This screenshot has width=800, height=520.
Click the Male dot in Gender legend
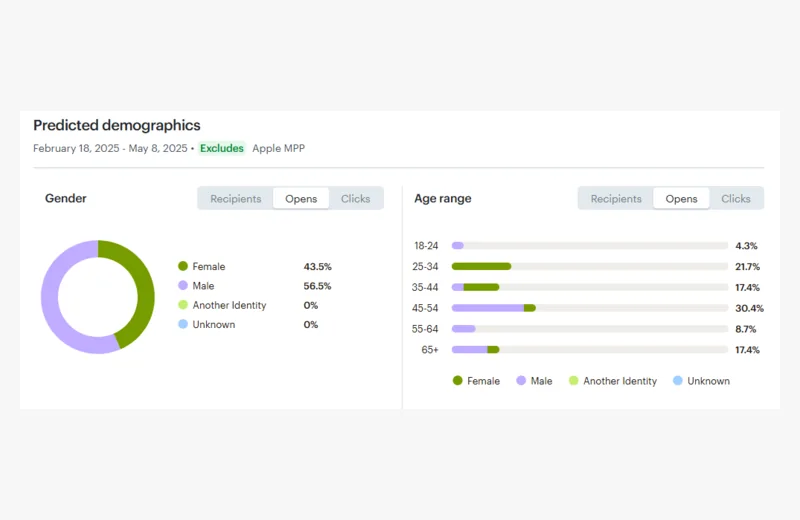tap(183, 285)
